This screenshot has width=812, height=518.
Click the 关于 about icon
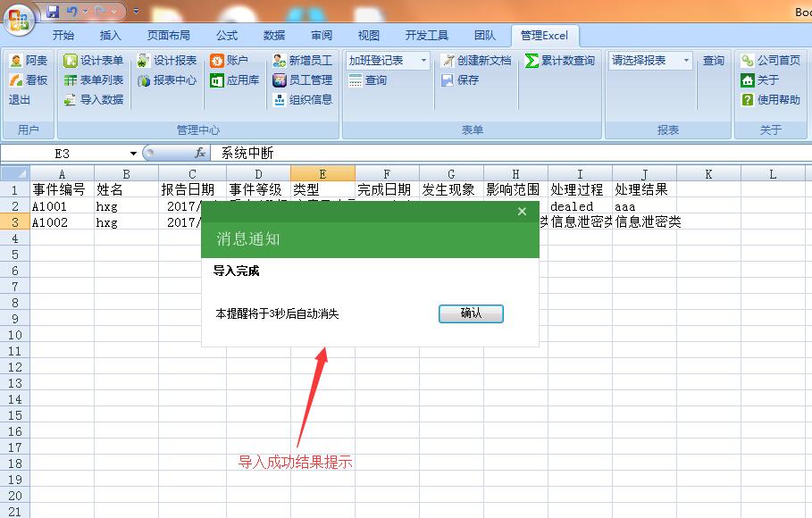(x=759, y=80)
